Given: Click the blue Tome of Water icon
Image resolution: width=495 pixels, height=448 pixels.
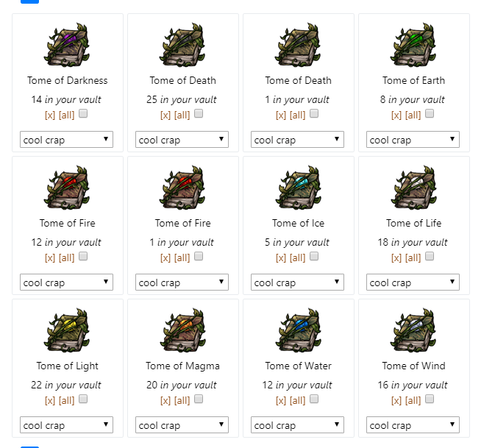Looking at the screenshot, I should click(x=298, y=330).
